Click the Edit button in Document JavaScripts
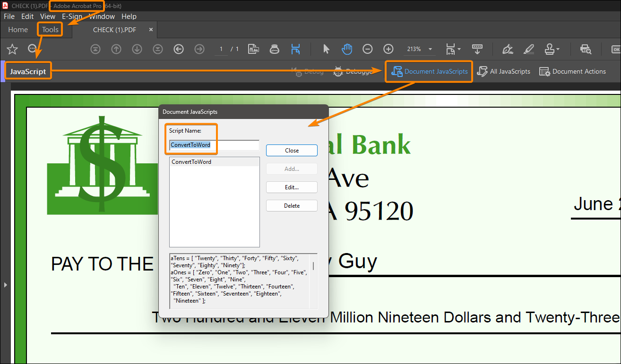621x364 pixels. point(292,187)
